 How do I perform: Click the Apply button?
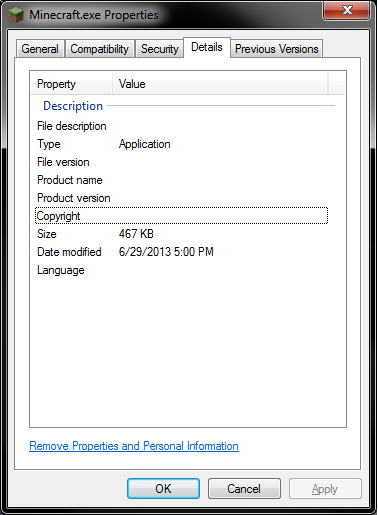(x=325, y=489)
